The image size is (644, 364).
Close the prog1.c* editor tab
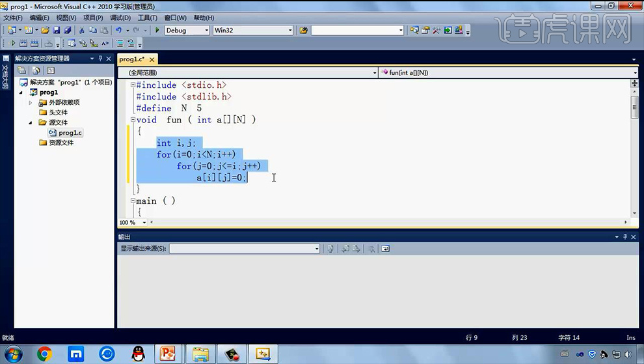152,60
